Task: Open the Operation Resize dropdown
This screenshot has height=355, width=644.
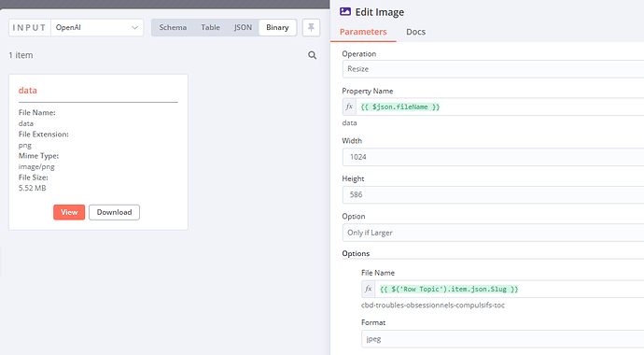Action: (493, 69)
